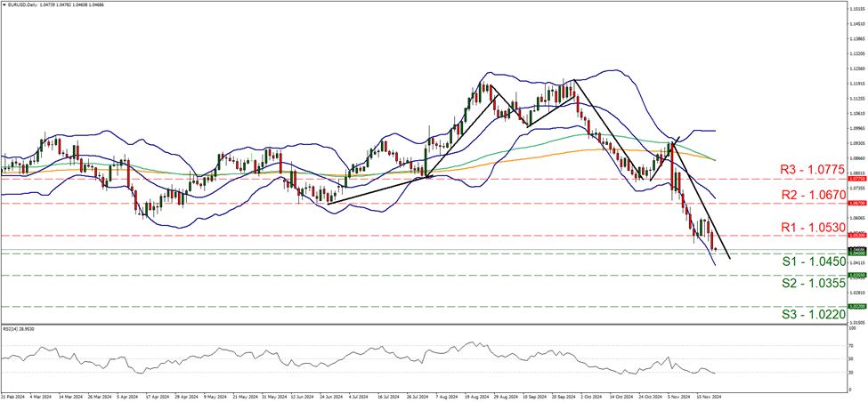The height and width of the screenshot is (402, 868).
Task: Click the 1.01505 value on the price axis
Action: tap(856, 322)
